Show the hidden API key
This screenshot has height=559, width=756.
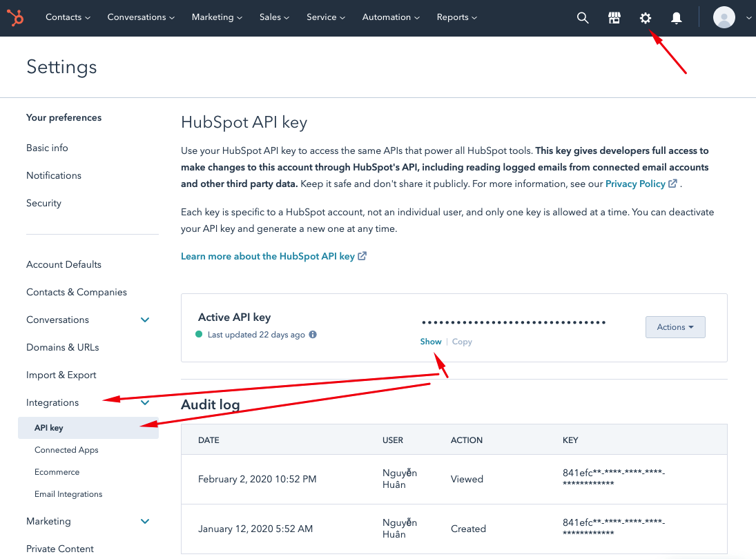(x=431, y=342)
